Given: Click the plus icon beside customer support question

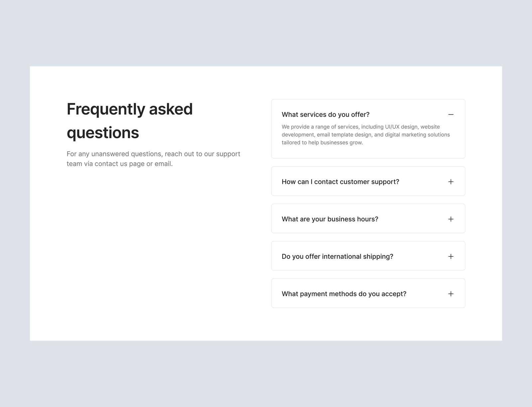Looking at the screenshot, I should [451, 182].
